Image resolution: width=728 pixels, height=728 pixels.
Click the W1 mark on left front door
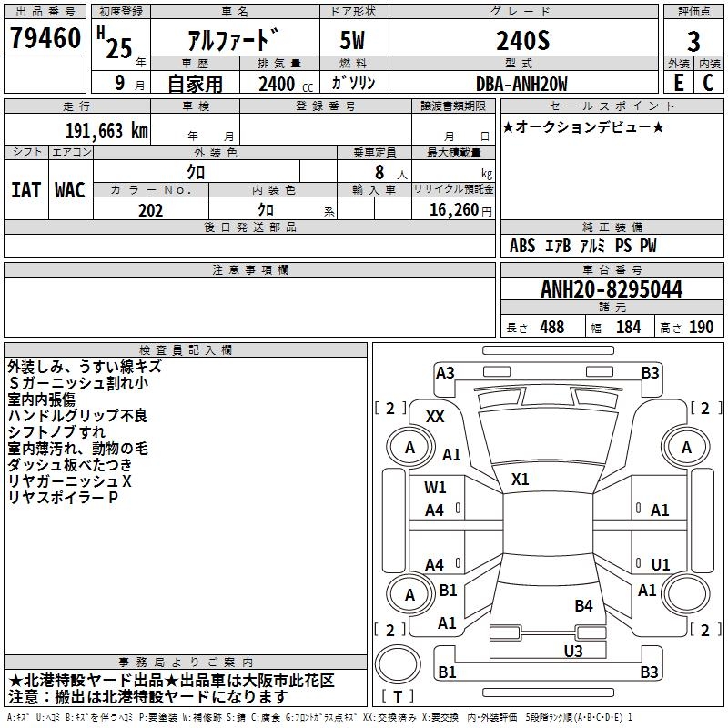[x=435, y=488]
